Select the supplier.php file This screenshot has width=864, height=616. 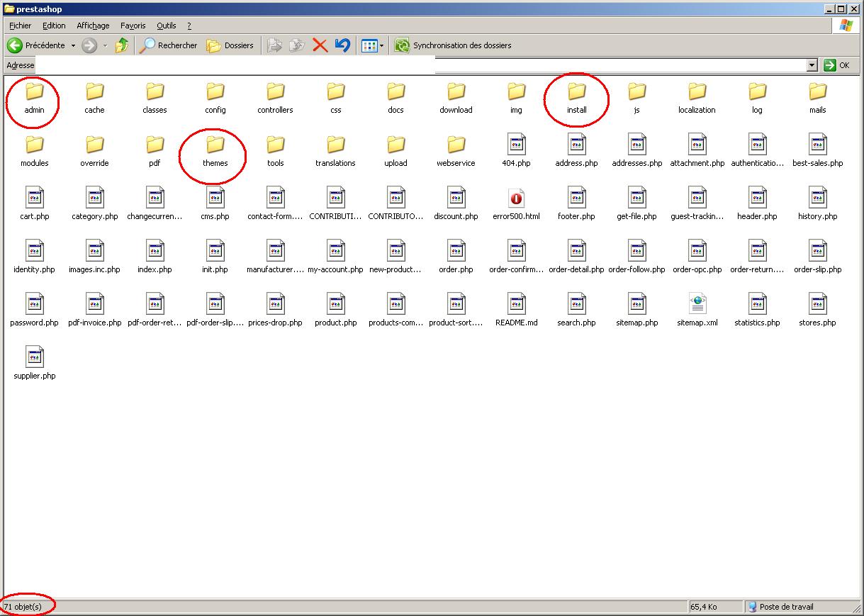pos(34,364)
